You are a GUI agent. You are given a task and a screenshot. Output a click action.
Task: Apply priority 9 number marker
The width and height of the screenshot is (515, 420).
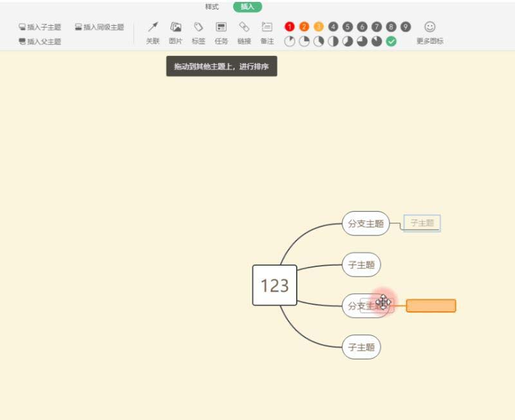406,27
